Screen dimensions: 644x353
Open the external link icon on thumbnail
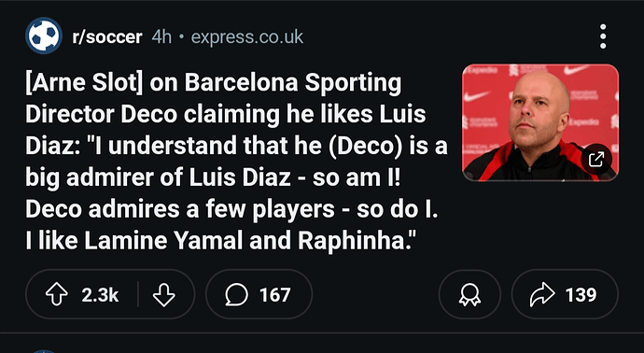click(596, 160)
